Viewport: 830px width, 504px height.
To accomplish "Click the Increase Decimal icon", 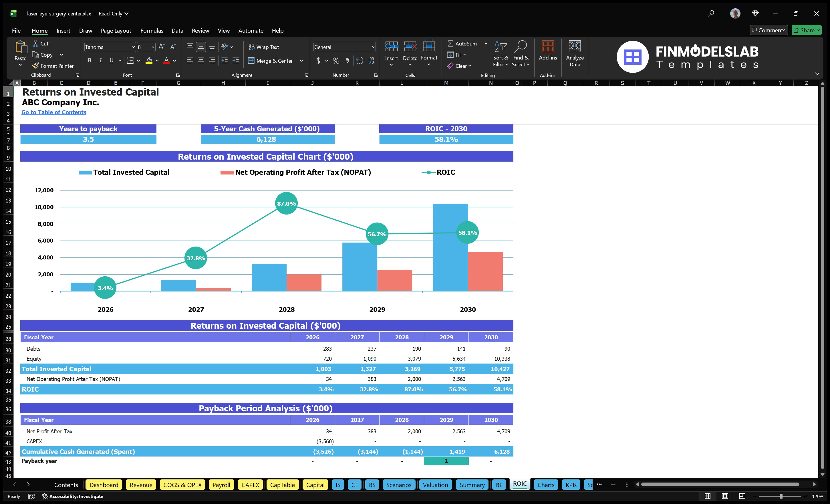I will click(359, 61).
